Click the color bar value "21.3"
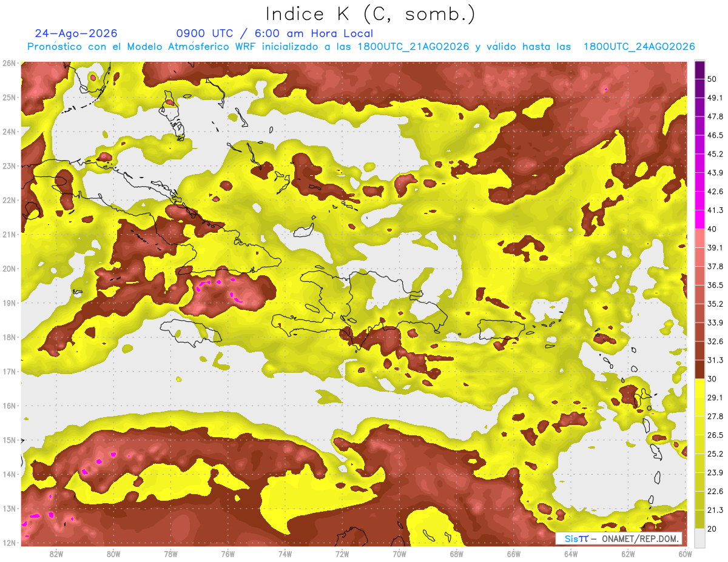728x562 pixels. coord(715,510)
